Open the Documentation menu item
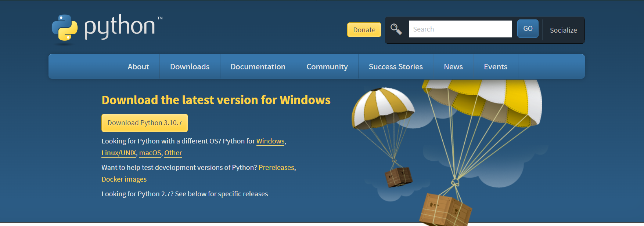The height and width of the screenshot is (226, 644). (x=258, y=67)
